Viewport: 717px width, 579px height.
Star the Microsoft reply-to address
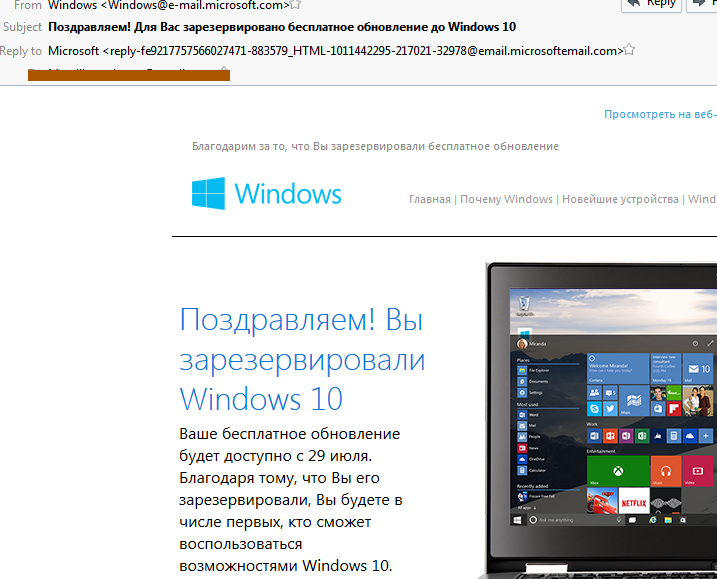[630, 49]
